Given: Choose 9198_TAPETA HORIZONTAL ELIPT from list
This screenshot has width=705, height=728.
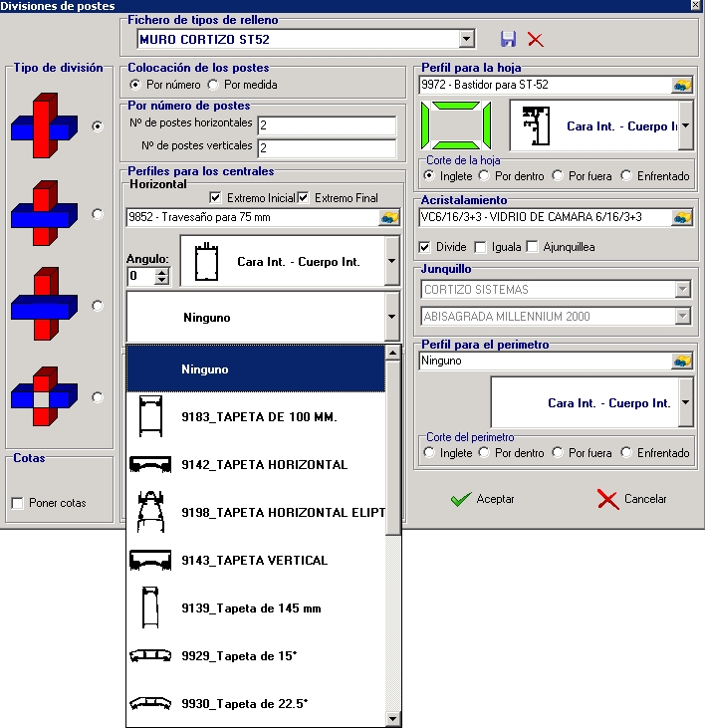Looking at the screenshot, I should click(x=256, y=512).
